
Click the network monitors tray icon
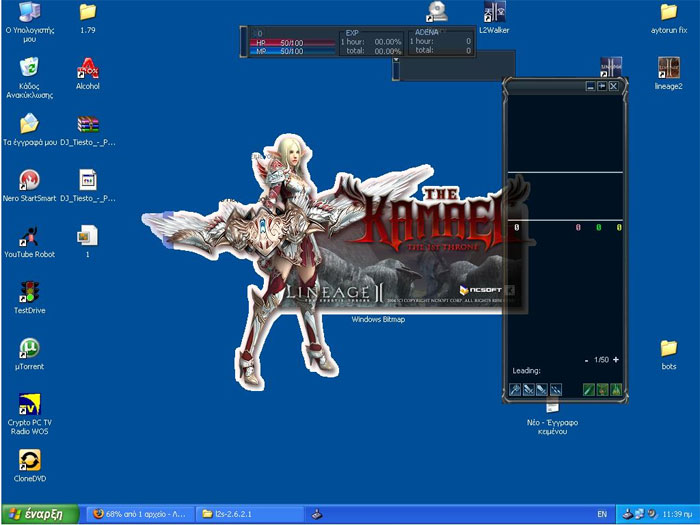coord(640,514)
